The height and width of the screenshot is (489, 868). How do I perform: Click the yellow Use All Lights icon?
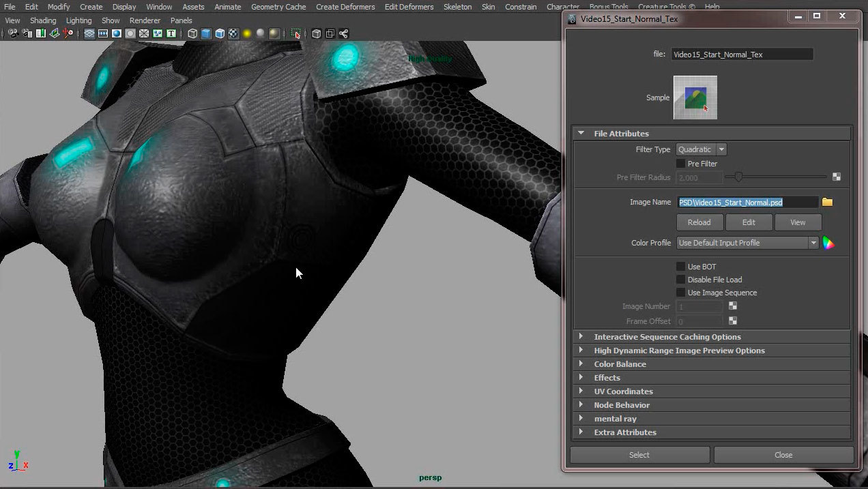coord(247,33)
